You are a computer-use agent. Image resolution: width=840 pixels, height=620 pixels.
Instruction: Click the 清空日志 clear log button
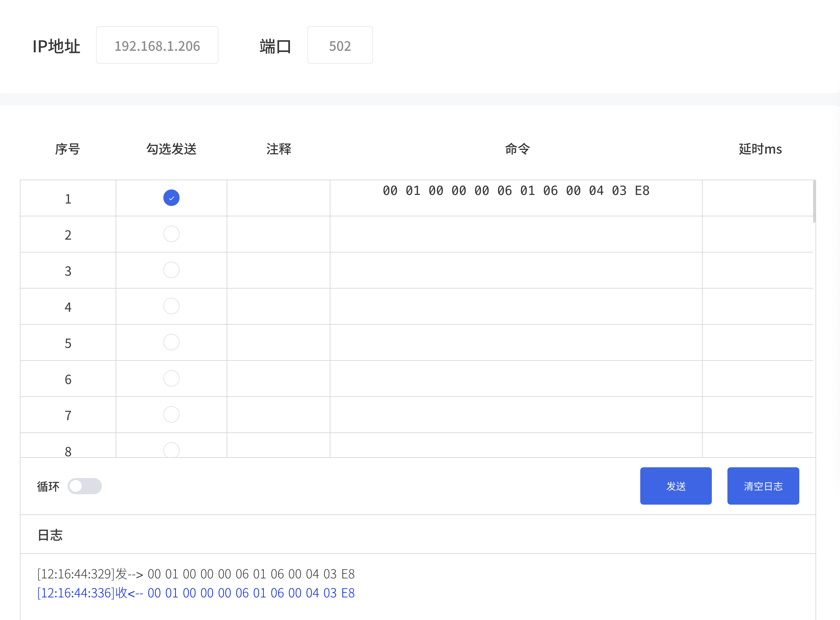[763, 486]
